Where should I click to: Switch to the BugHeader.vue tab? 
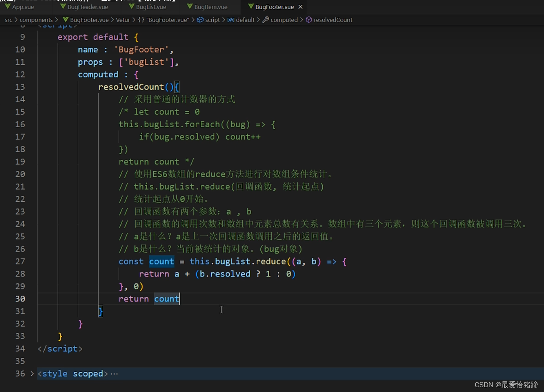(x=88, y=7)
